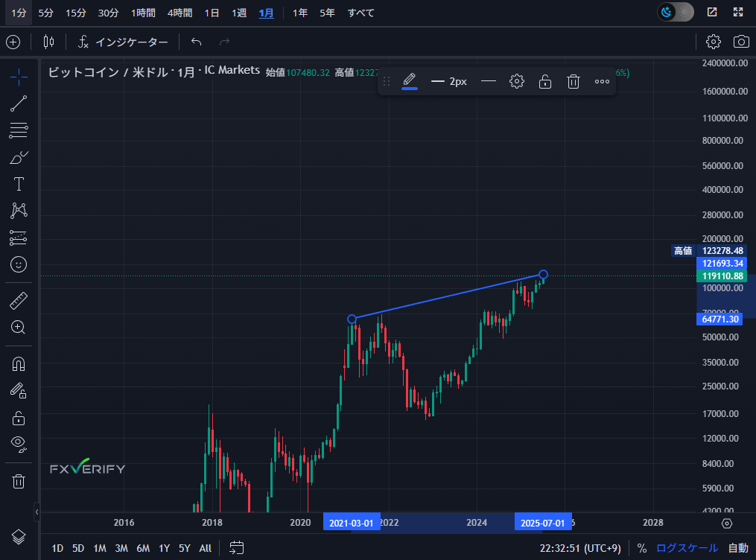This screenshot has height=560, width=756.
Task: Select the brush drawing tool
Action: [19, 157]
